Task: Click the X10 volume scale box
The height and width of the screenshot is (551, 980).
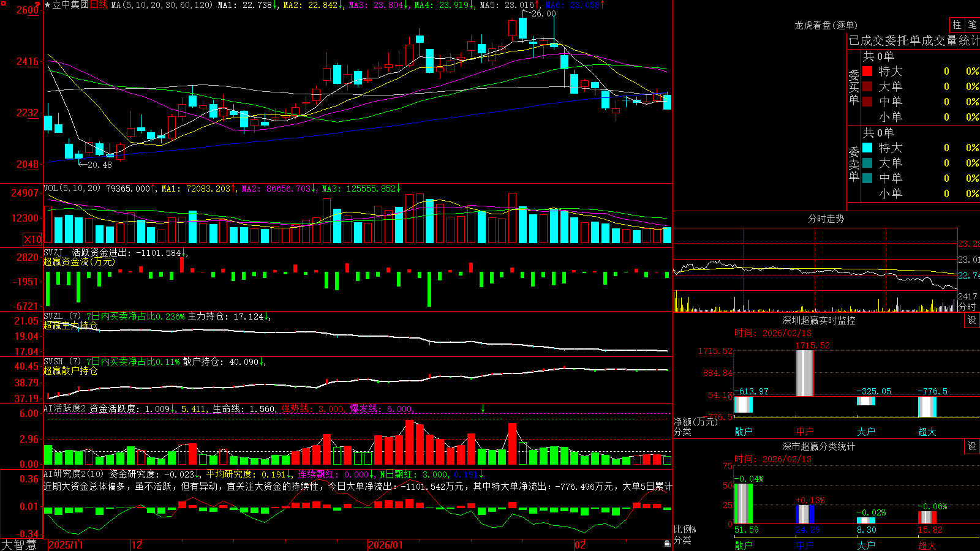Action: [x=32, y=239]
